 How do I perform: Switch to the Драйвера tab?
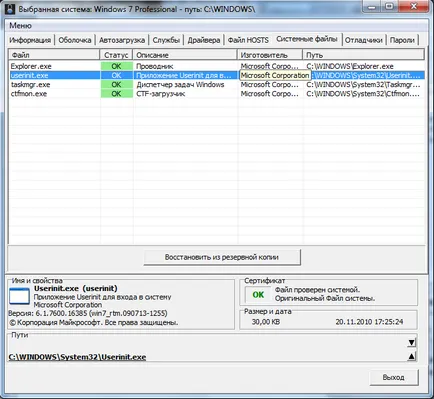click(204, 40)
